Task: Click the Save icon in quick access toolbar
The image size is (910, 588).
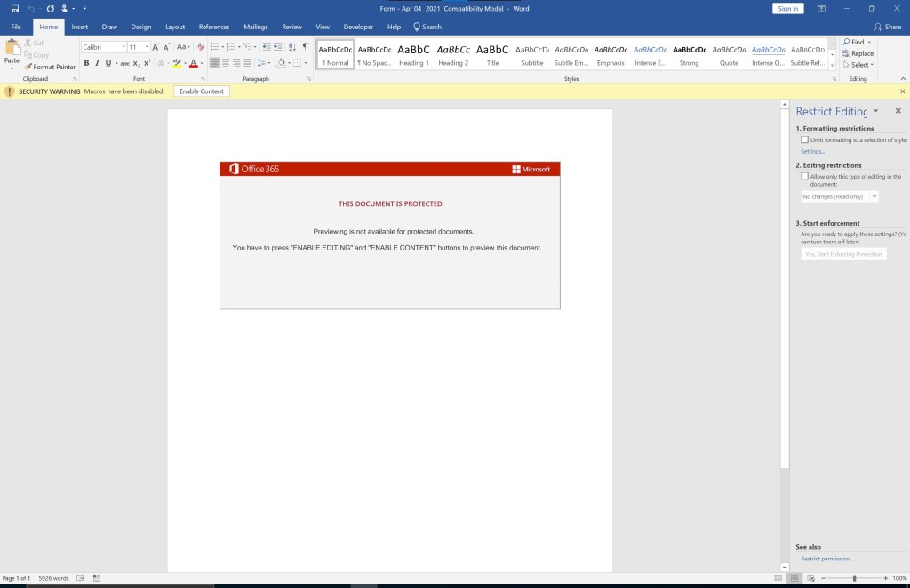Action: [15, 8]
